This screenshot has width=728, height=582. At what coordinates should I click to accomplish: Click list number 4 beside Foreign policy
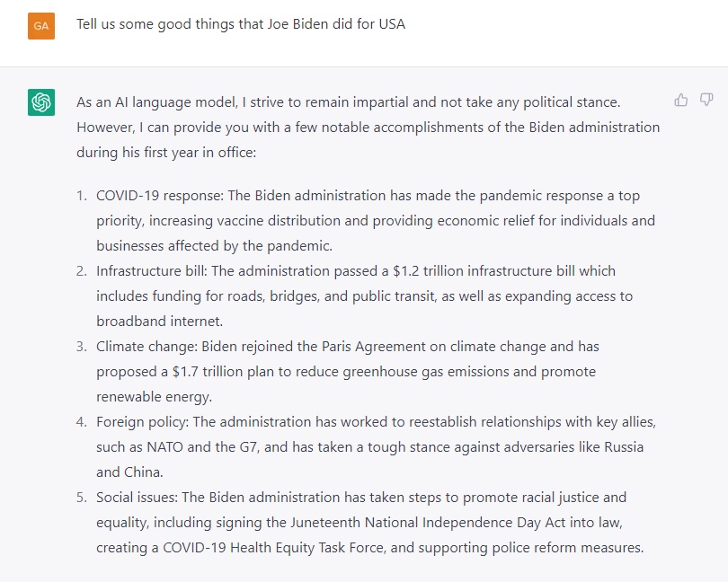tap(81, 421)
